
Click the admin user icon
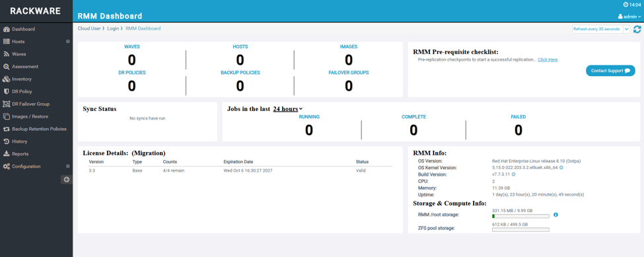click(620, 17)
